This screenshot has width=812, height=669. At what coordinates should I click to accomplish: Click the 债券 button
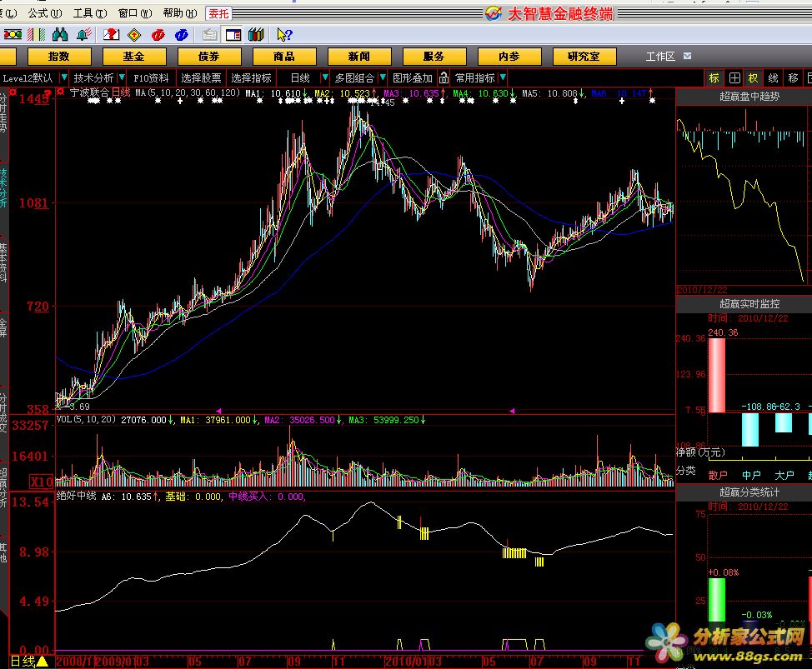[209, 57]
